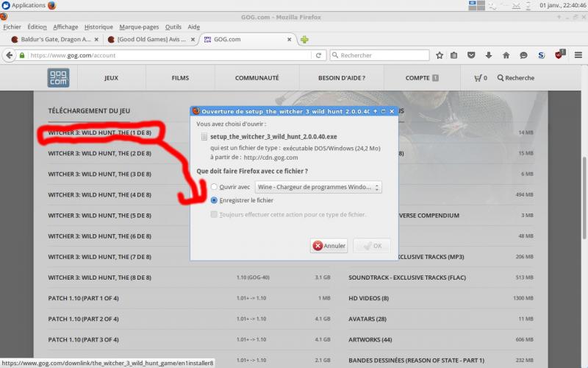Select the Enregistrer le fichier radio button

point(214,200)
